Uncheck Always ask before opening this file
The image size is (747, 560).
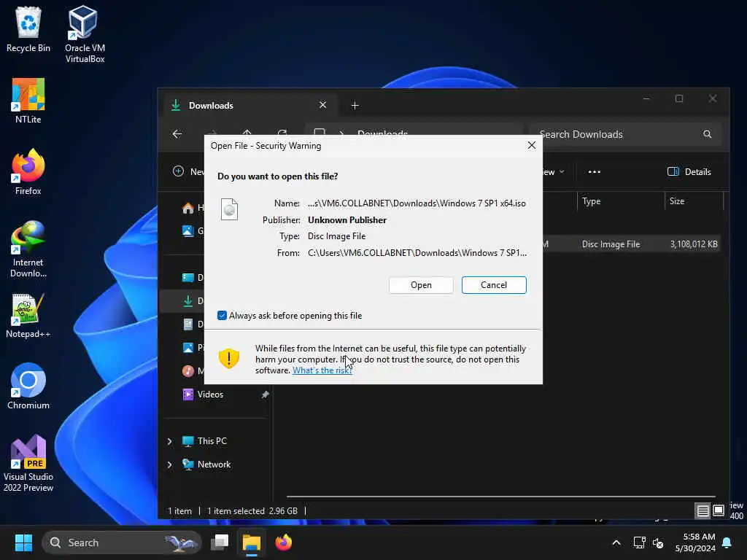click(x=222, y=316)
